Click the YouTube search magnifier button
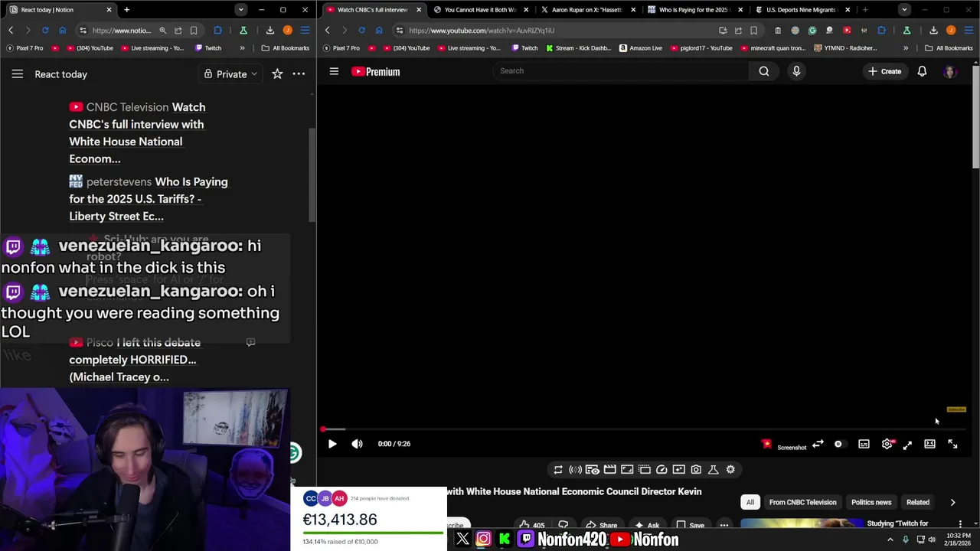Screen dimensions: 980x551 pyautogui.click(x=764, y=71)
